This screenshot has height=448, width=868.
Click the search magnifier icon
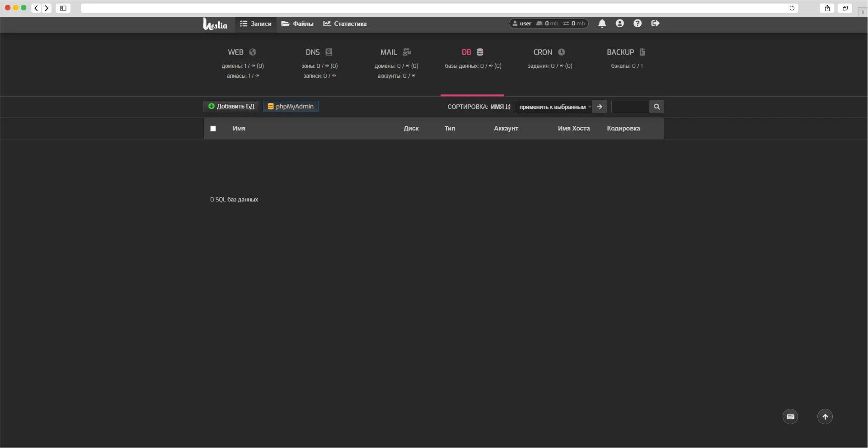657,107
